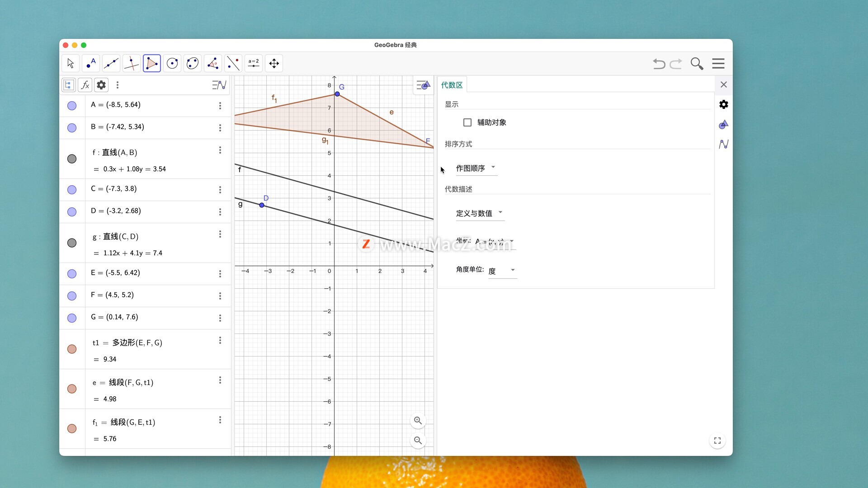Image resolution: width=868 pixels, height=488 pixels.
Task: Open more options for segment e
Action: pyautogui.click(x=220, y=380)
